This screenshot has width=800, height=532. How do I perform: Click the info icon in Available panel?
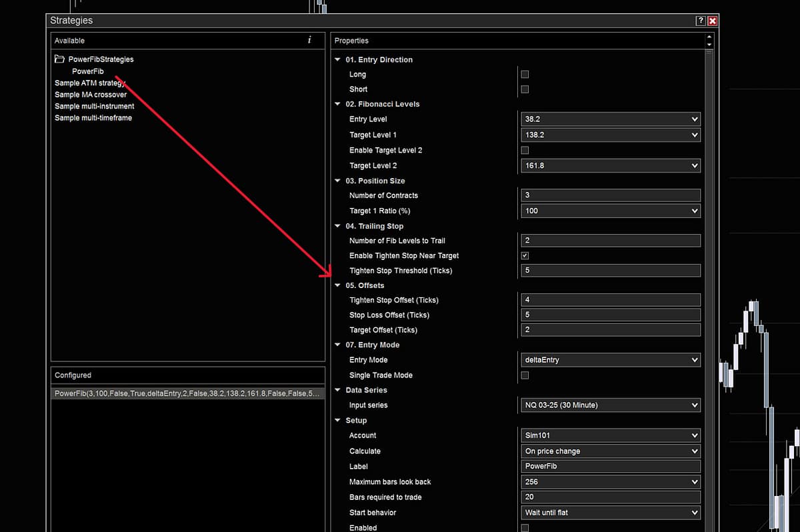coord(309,41)
